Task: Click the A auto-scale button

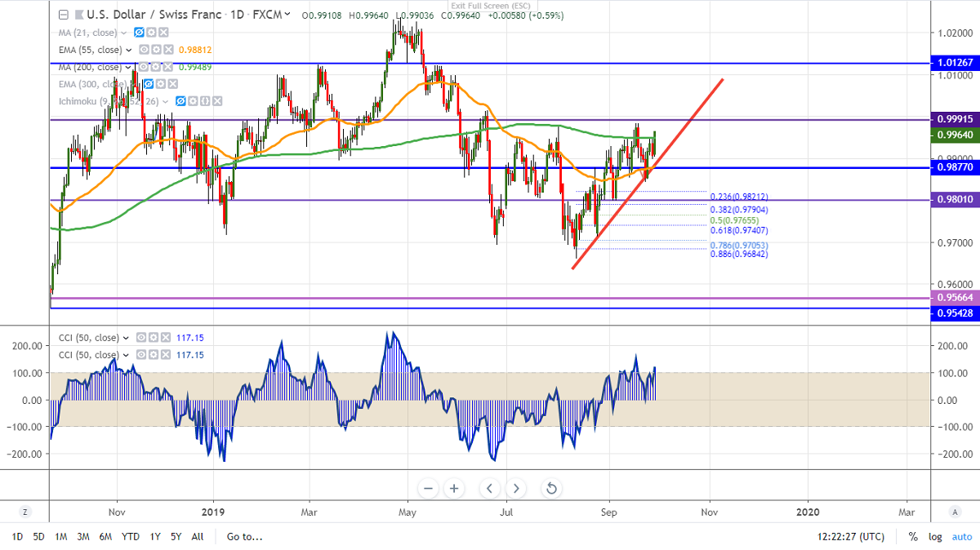Action: (955, 512)
